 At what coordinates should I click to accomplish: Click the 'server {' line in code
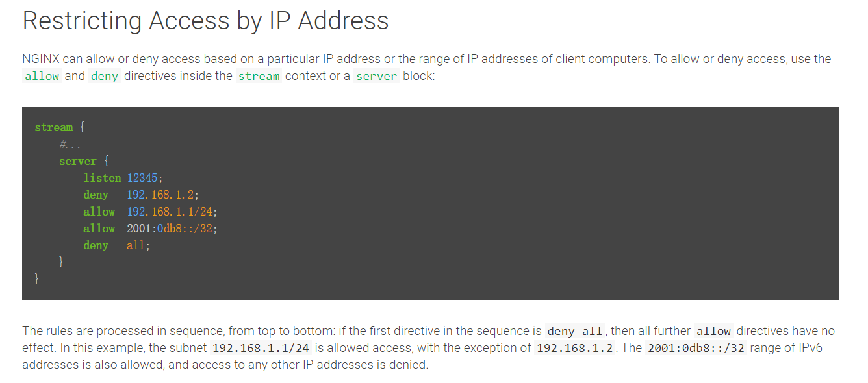84,161
